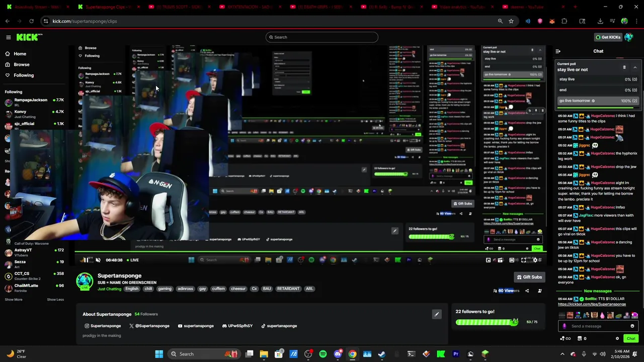Open the profile avatar menu near Get KICKs

pyautogui.click(x=628, y=37)
